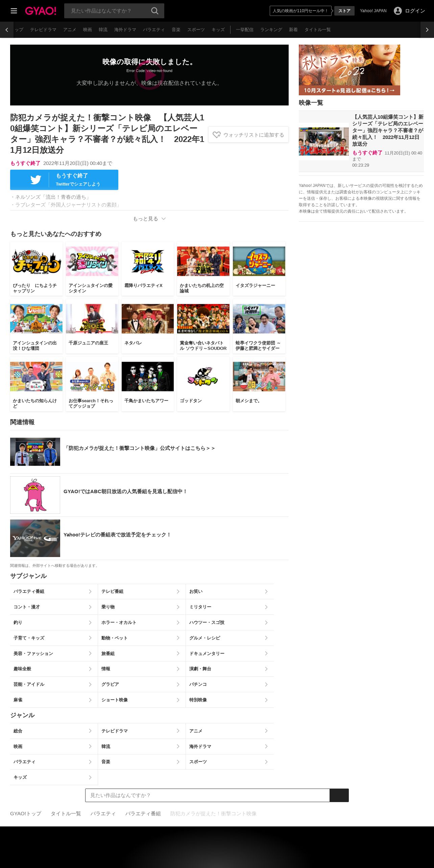Open アインシュタインの愛シタイン thumbnail
434x868 pixels.
point(92,261)
